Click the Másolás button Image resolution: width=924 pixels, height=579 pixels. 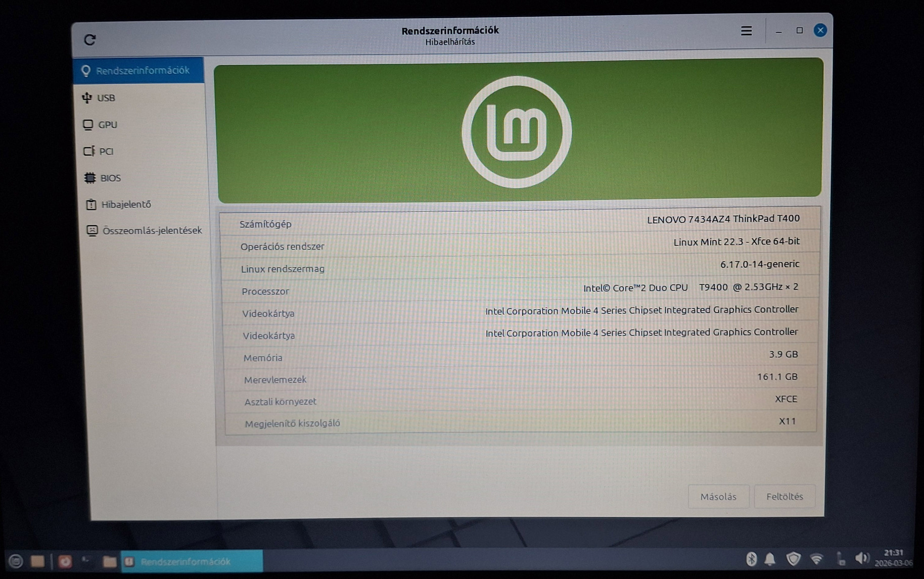tap(718, 497)
